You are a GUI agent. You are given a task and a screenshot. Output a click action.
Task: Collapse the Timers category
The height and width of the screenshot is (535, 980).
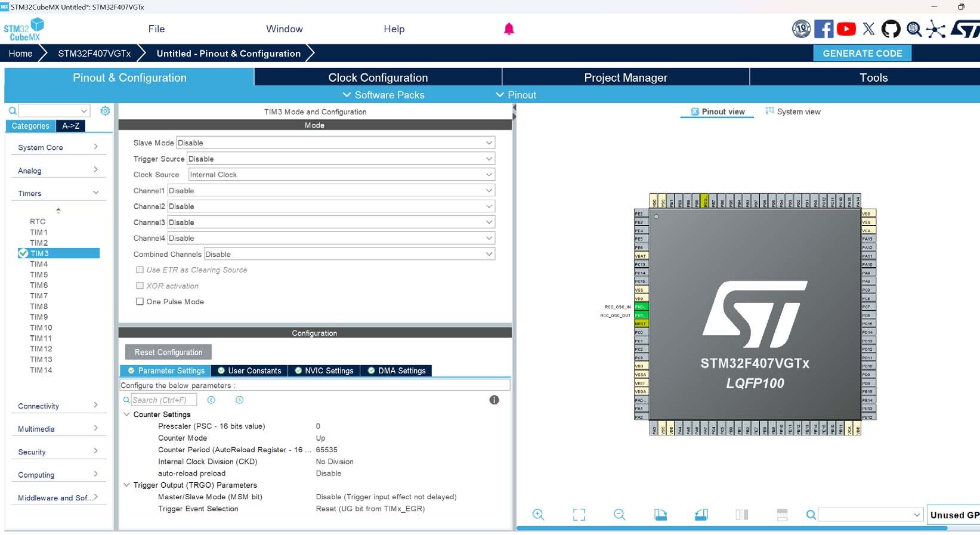(x=58, y=193)
